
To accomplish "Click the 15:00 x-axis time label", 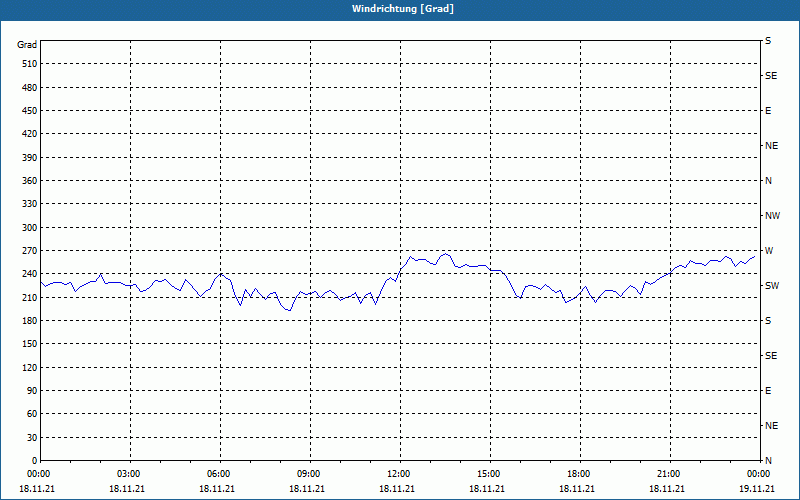I will coord(488,474).
